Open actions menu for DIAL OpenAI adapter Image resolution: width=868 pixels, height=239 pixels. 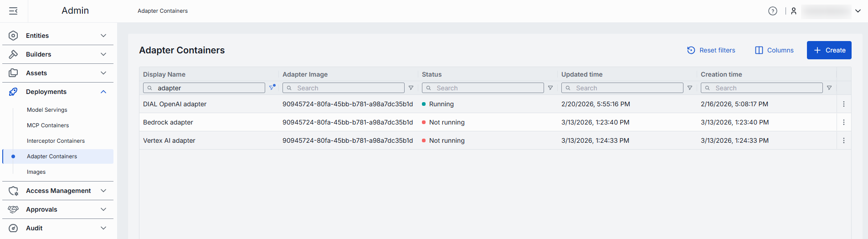pos(843,104)
